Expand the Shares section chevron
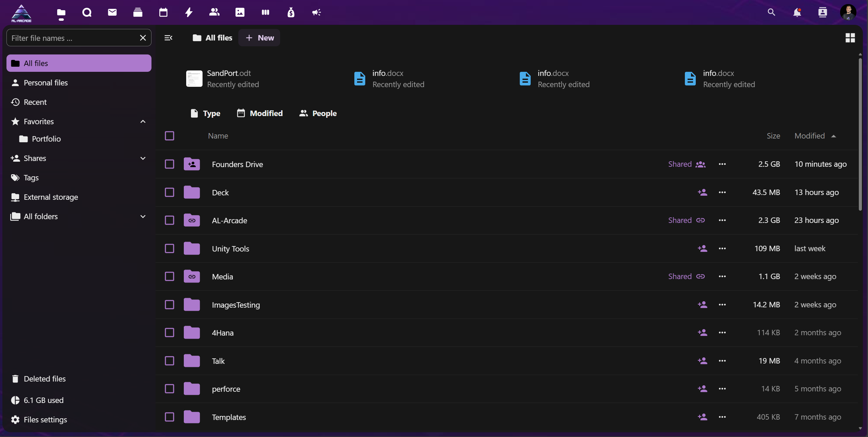The width and height of the screenshot is (868, 437). 143,158
